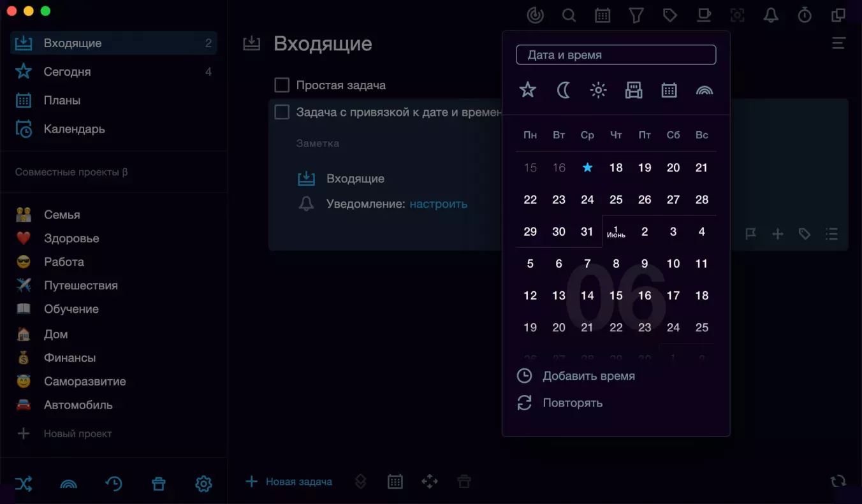The image size is (862, 504).
Task: Click the checklist icon in task card
Action: pyautogui.click(x=831, y=234)
